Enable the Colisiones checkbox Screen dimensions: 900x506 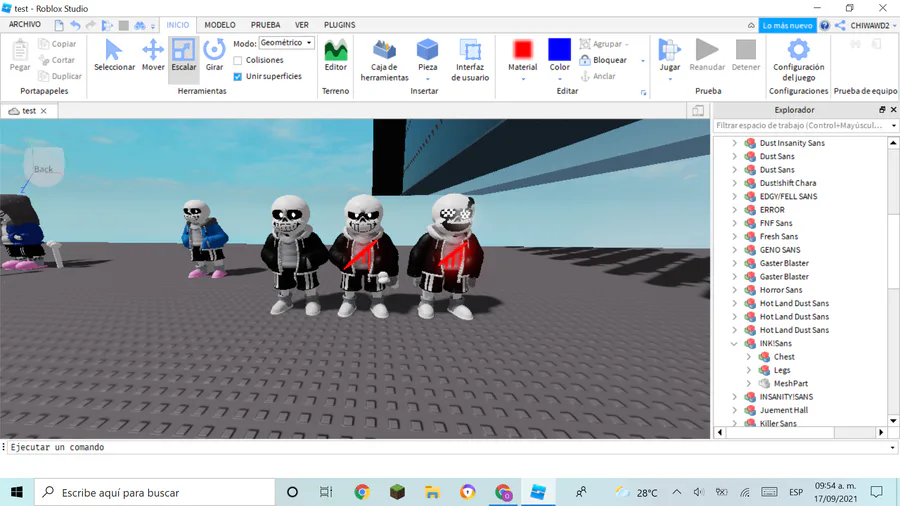point(238,60)
